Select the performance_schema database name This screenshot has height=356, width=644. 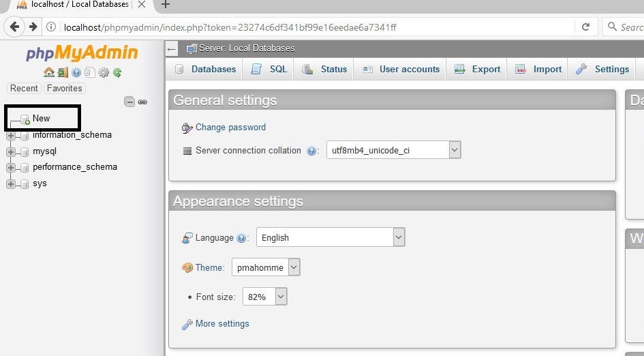click(x=75, y=167)
